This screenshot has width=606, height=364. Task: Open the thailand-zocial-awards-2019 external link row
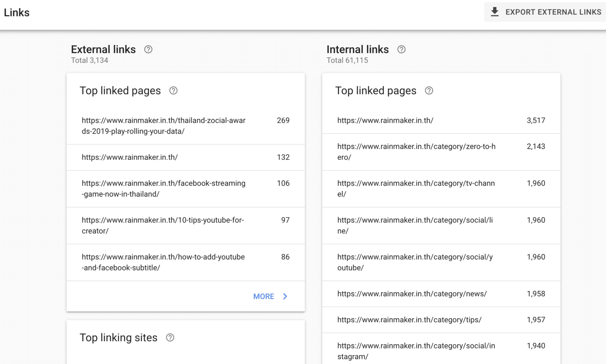click(186, 126)
